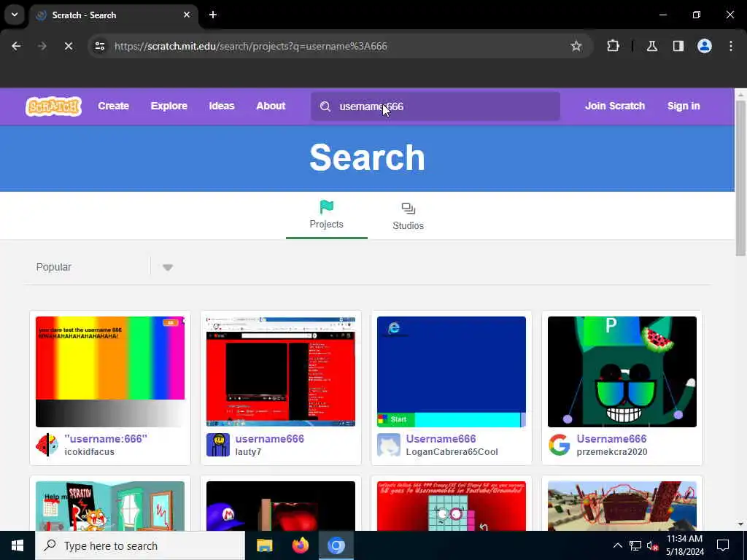Open Windows Start menu
The width and height of the screenshot is (747, 560).
pos(18,545)
